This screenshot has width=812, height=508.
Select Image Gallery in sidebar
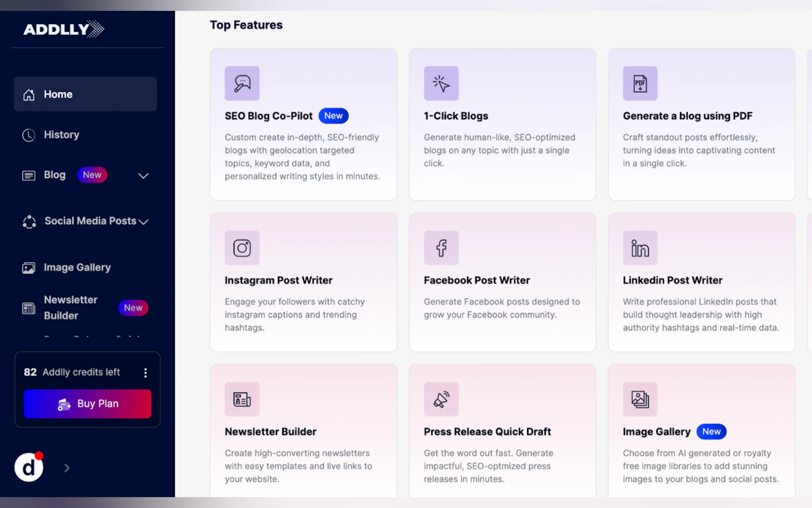tap(77, 267)
